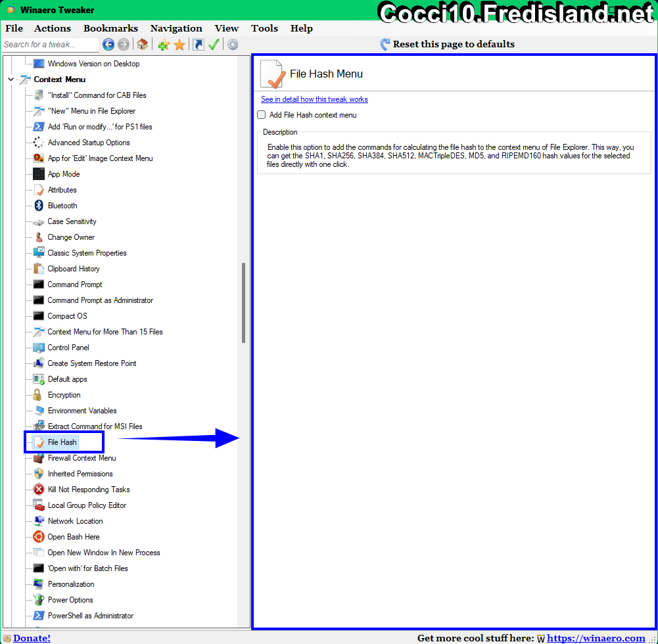Select "Install" Command for CAB Files
Viewport: 658px width, 644px height.
pyautogui.click(x=97, y=95)
